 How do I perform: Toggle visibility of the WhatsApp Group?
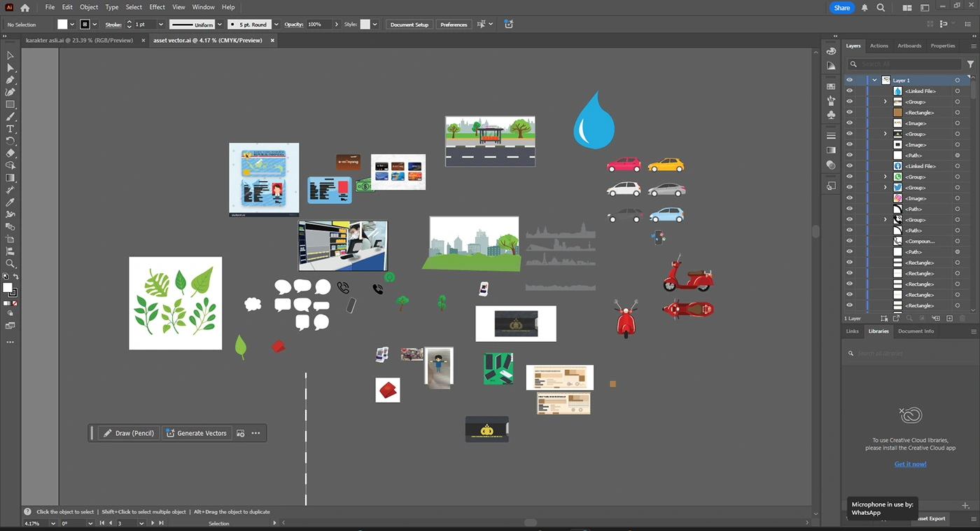point(849,177)
